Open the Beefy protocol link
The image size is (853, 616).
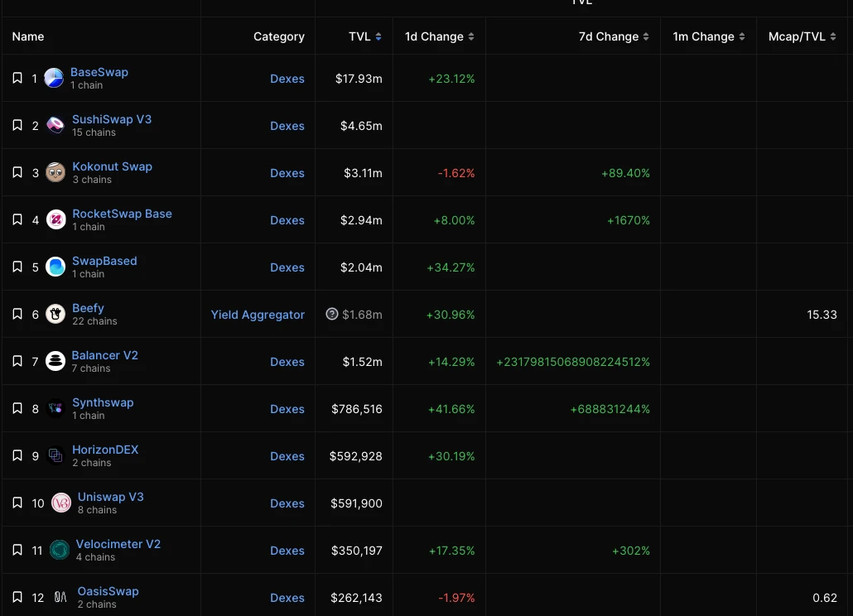click(88, 308)
